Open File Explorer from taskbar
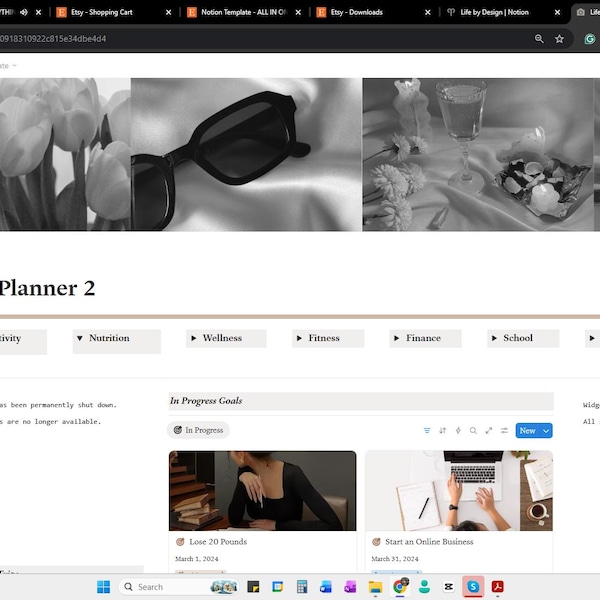 pos(375,587)
